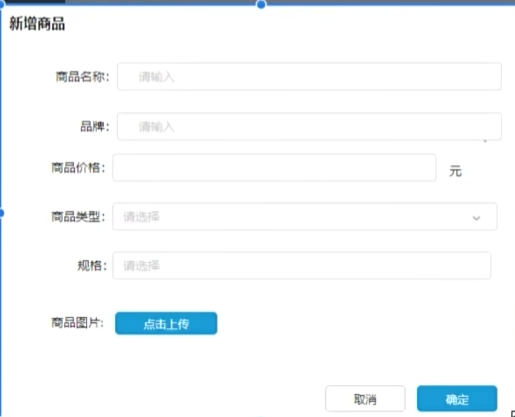Focus the 品牌 input box
Viewport: 515px width, 417px height.
(309, 126)
